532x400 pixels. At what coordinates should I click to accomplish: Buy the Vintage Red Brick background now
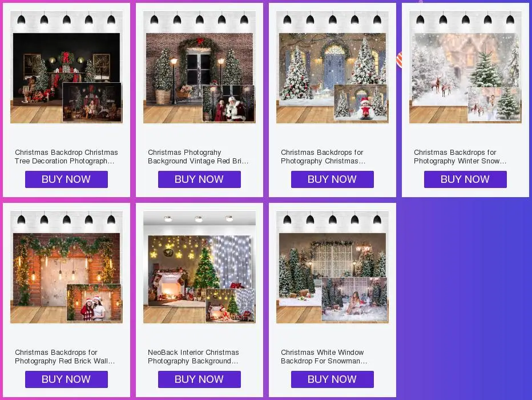(x=200, y=179)
